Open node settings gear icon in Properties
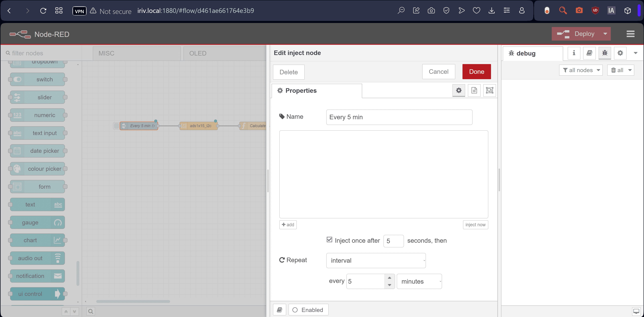The image size is (644, 317). point(458,90)
